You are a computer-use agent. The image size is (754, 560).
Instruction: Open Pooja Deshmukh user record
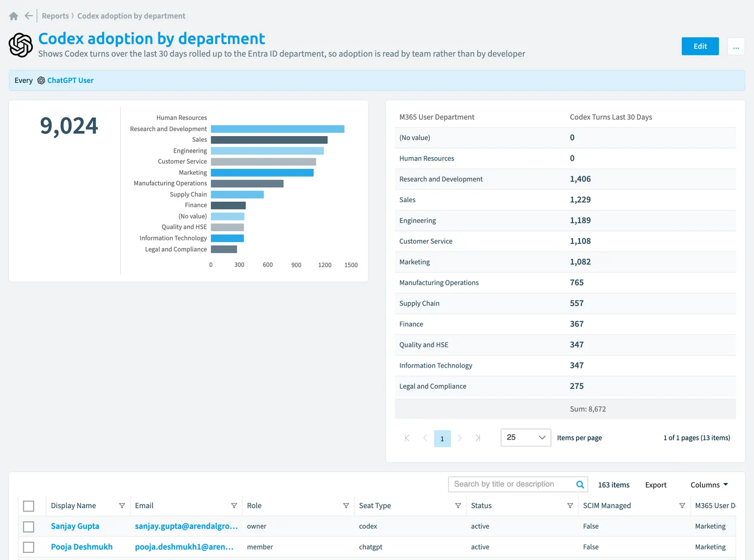point(82,547)
